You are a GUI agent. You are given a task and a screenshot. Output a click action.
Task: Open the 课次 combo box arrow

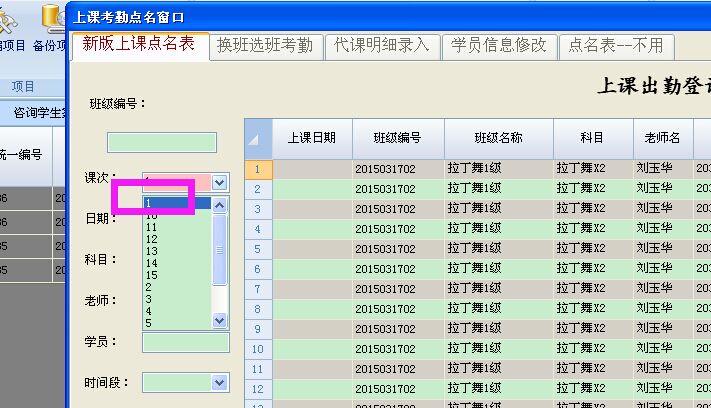220,182
